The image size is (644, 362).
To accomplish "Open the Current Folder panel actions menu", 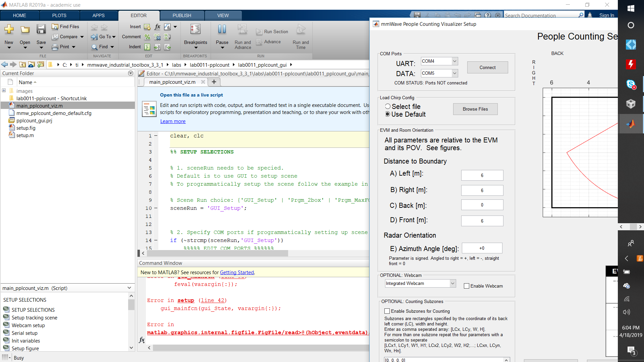I will point(130,73).
